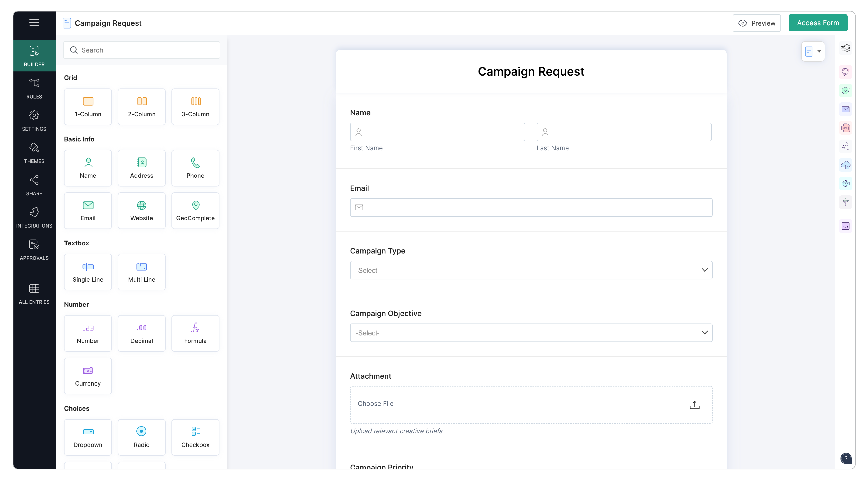Add a 2-Column grid layout
The image size is (868, 482).
(x=142, y=107)
